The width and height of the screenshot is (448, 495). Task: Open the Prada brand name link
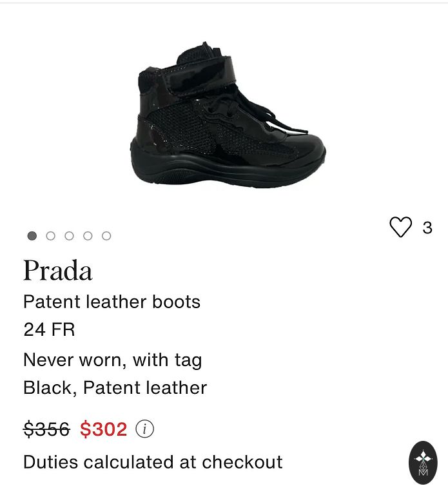tap(58, 271)
